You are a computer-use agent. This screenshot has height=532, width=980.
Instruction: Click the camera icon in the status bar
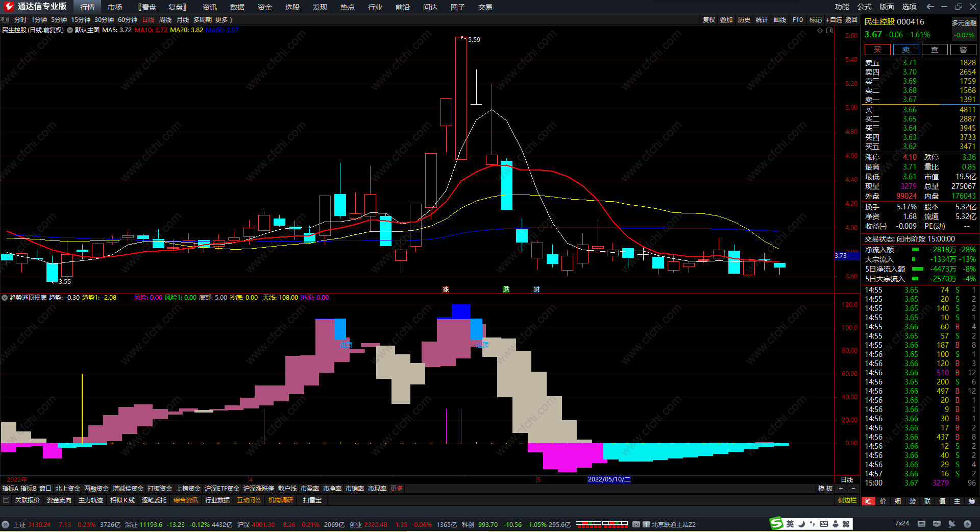pyautogui.click(x=636, y=524)
